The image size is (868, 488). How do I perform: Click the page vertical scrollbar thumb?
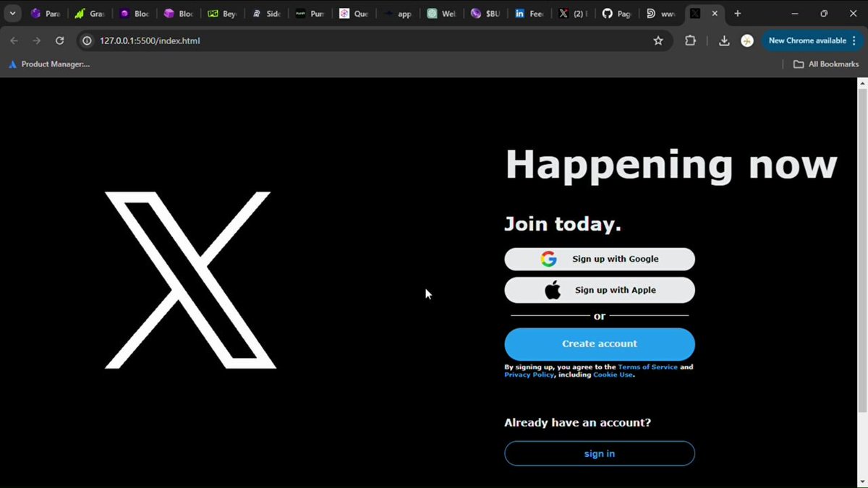pyautogui.click(x=861, y=249)
